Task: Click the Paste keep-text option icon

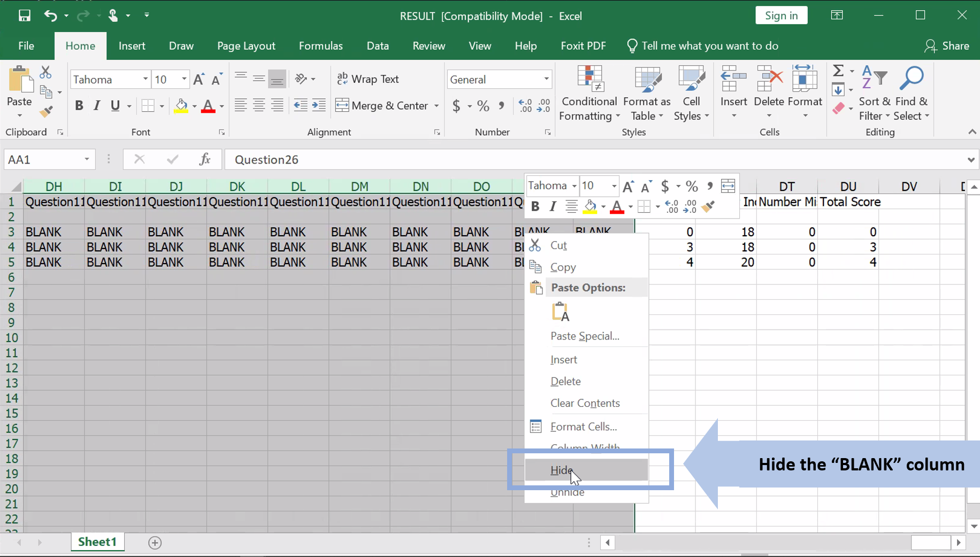Action: (560, 312)
